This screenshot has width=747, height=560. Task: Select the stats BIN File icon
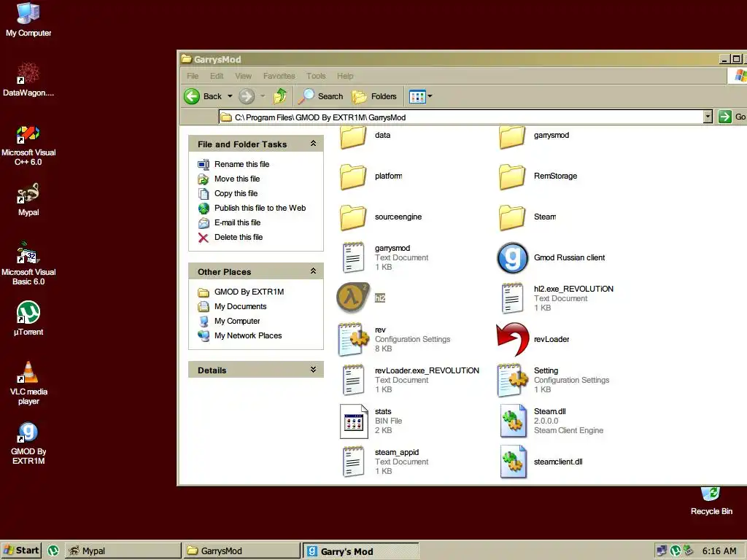[354, 421]
